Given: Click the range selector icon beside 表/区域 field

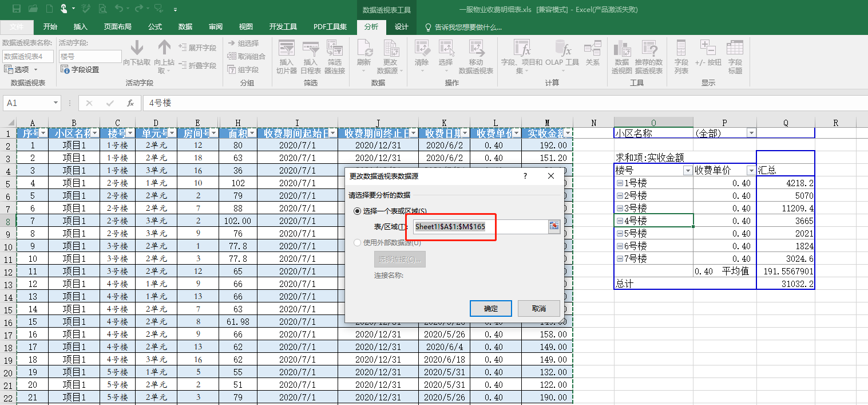Looking at the screenshot, I should (x=554, y=226).
